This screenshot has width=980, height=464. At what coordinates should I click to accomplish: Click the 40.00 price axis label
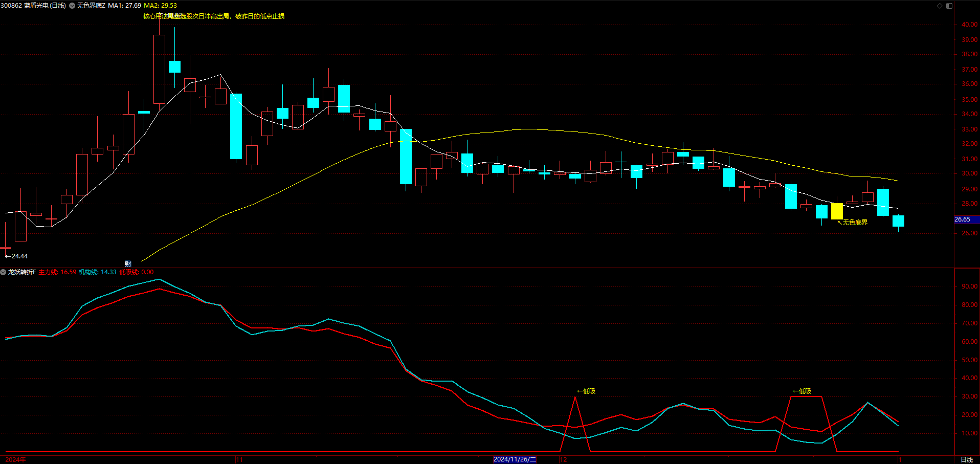[x=969, y=24]
